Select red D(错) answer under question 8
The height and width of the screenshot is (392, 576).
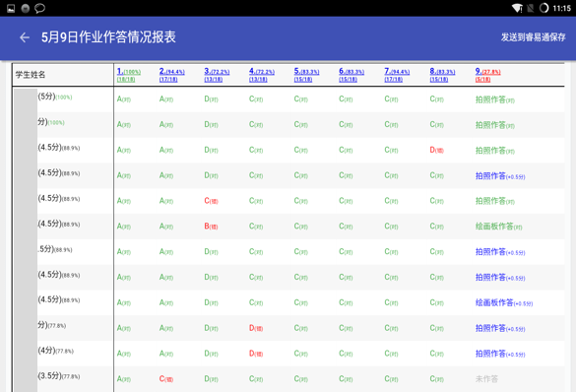[x=436, y=150]
